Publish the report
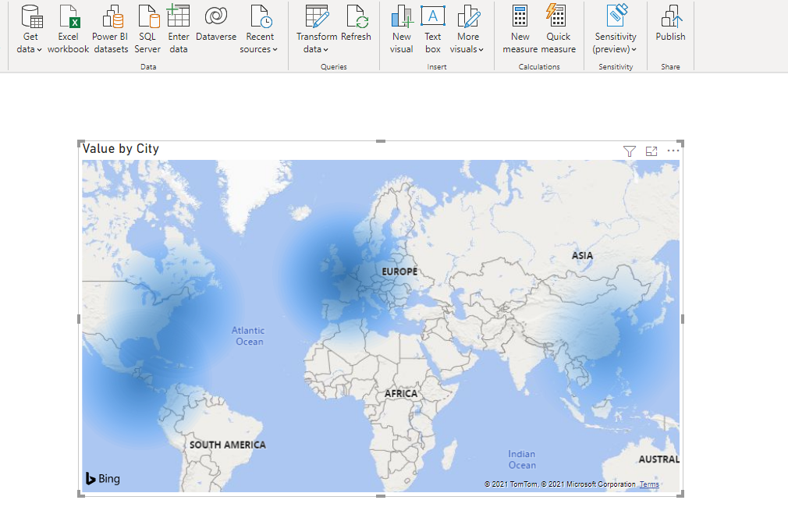This screenshot has width=788, height=532. (x=670, y=24)
